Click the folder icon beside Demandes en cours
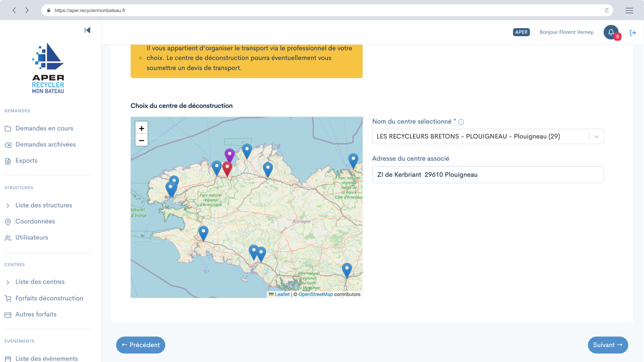644x362 pixels. pyautogui.click(x=8, y=129)
